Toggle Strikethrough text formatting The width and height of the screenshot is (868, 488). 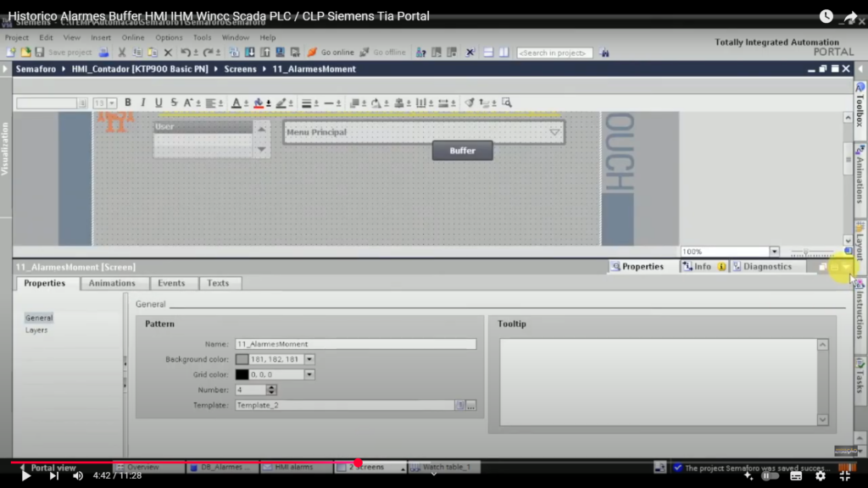[x=174, y=103]
